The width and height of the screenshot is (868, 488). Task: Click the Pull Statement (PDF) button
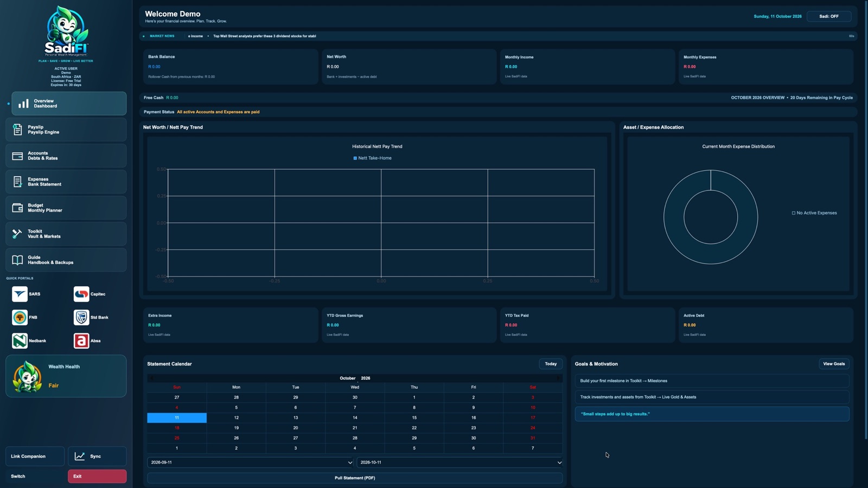(x=355, y=478)
